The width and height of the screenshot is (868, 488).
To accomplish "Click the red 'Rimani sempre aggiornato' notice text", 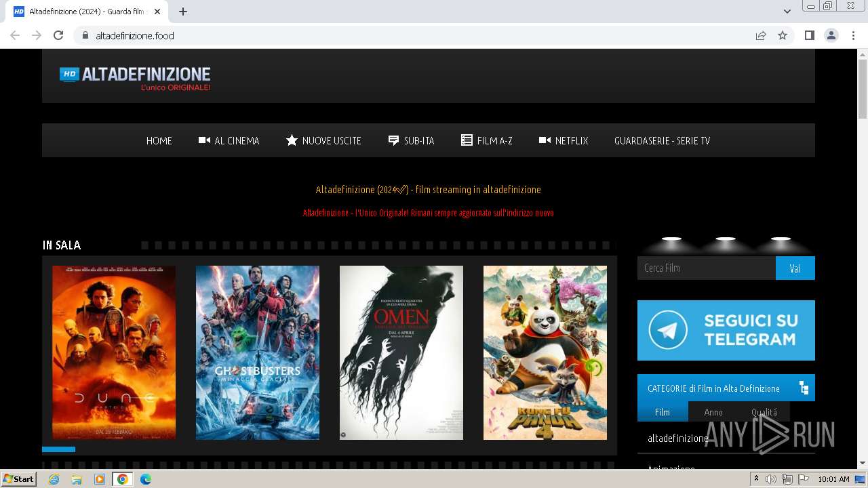I will point(428,213).
